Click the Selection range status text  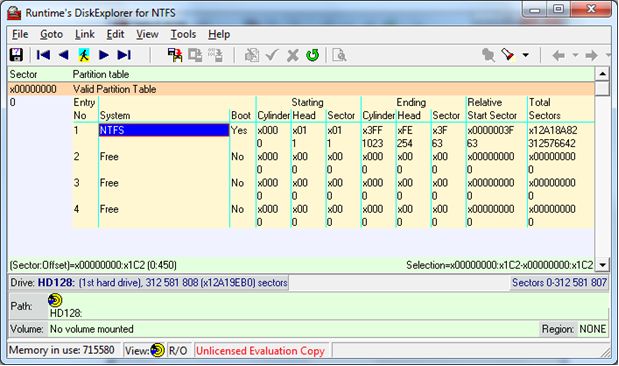coord(500,265)
